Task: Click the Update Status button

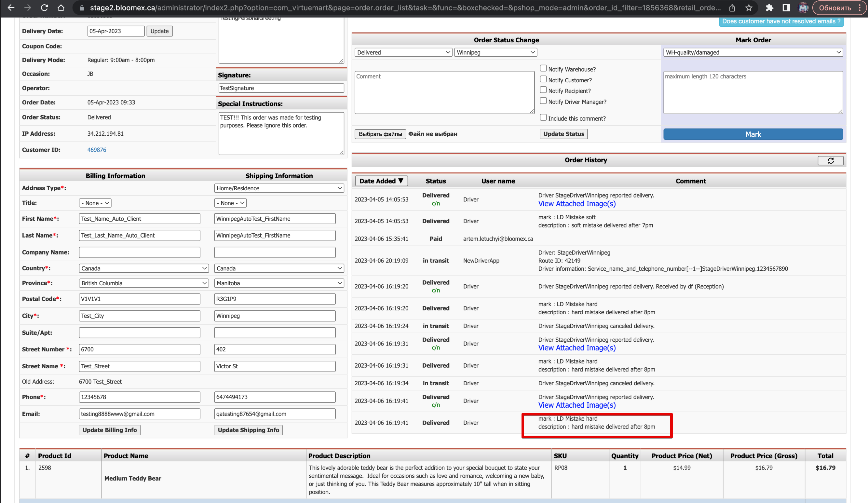Action: pyautogui.click(x=563, y=134)
